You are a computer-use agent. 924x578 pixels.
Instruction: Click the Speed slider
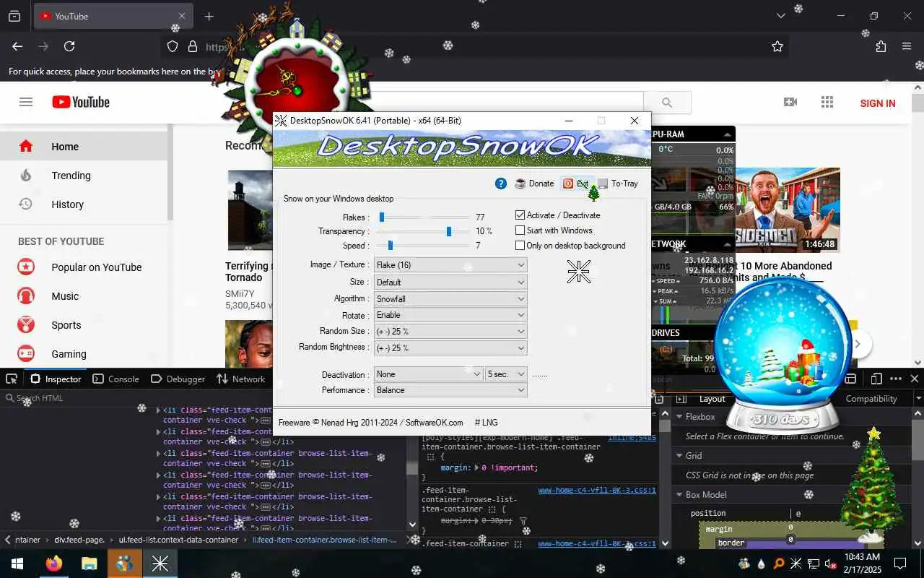422,246
